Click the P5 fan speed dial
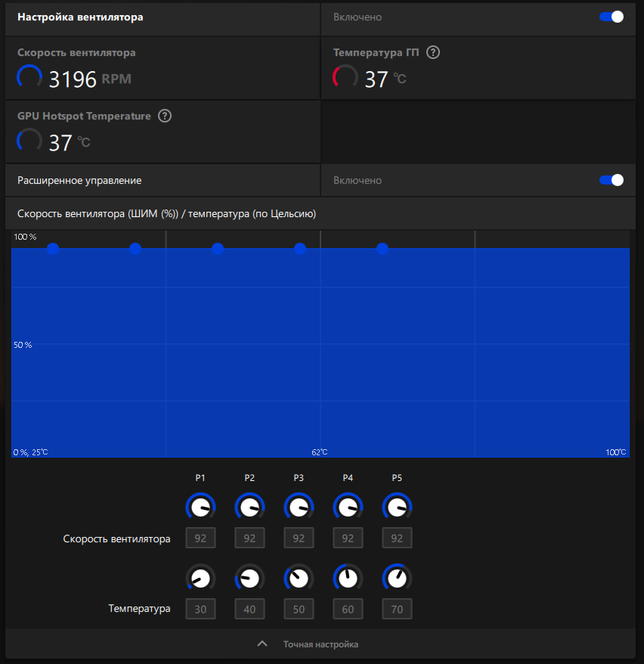The height and width of the screenshot is (664, 644). [397, 507]
